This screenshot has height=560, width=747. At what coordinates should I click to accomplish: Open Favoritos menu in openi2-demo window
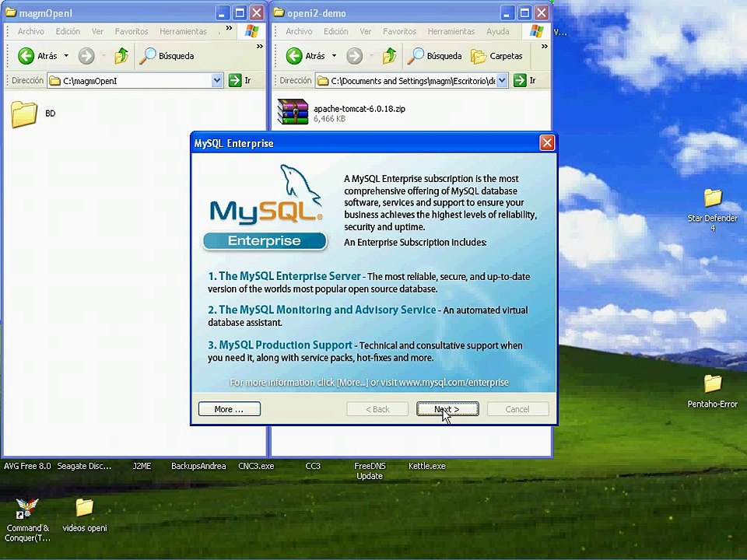[x=400, y=31]
